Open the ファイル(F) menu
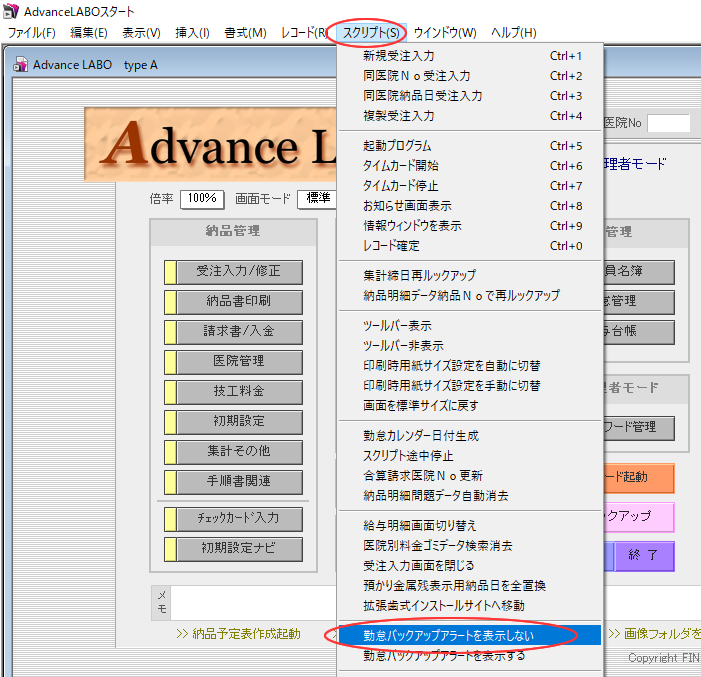 (32, 33)
